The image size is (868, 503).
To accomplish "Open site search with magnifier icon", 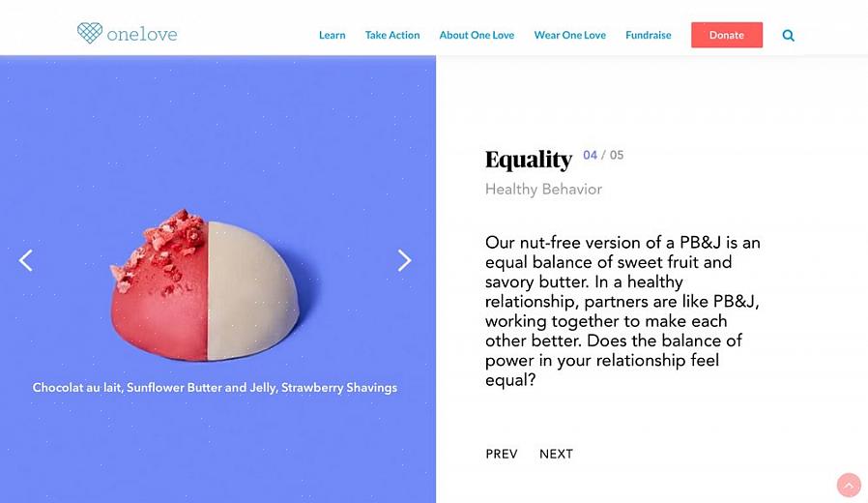I will [789, 35].
